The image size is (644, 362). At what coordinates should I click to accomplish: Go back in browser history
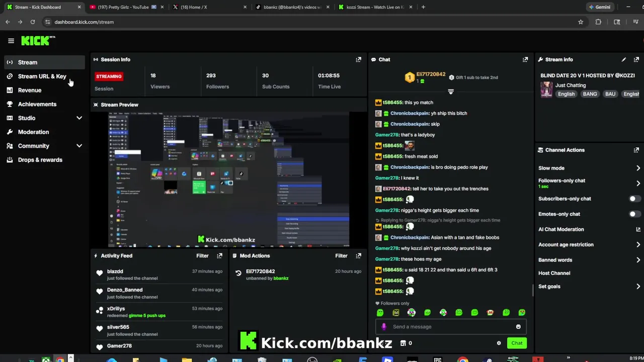8,22
